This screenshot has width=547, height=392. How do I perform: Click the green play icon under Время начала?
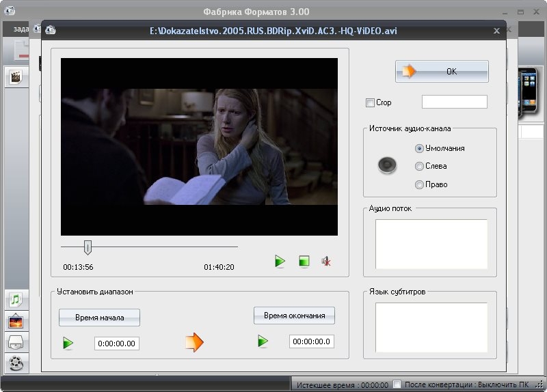pyautogui.click(x=68, y=343)
